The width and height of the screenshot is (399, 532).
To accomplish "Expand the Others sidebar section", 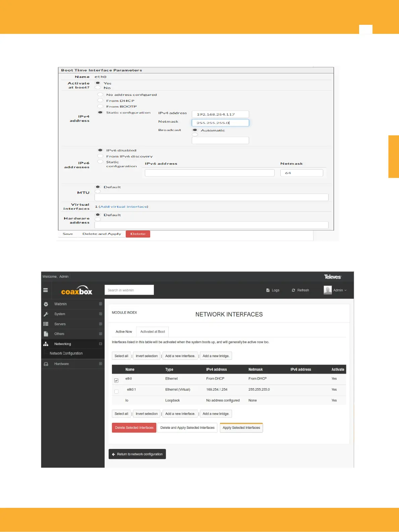I will (x=100, y=334).
